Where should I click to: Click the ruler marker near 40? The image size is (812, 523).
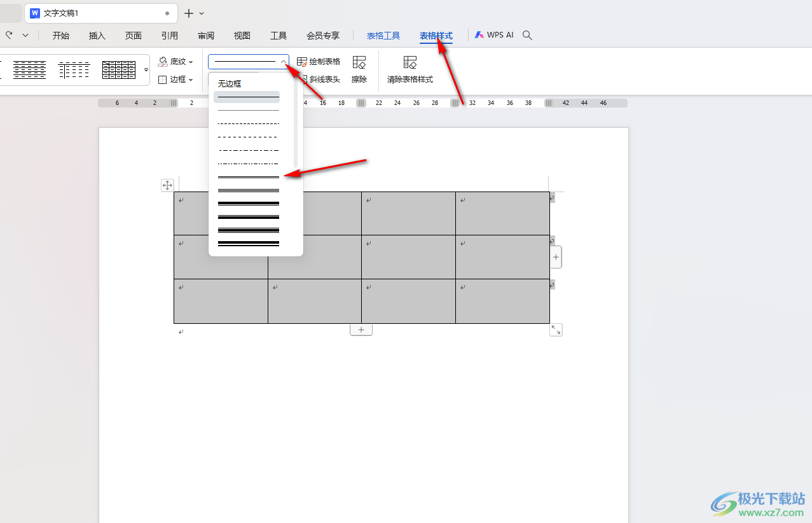tap(549, 103)
